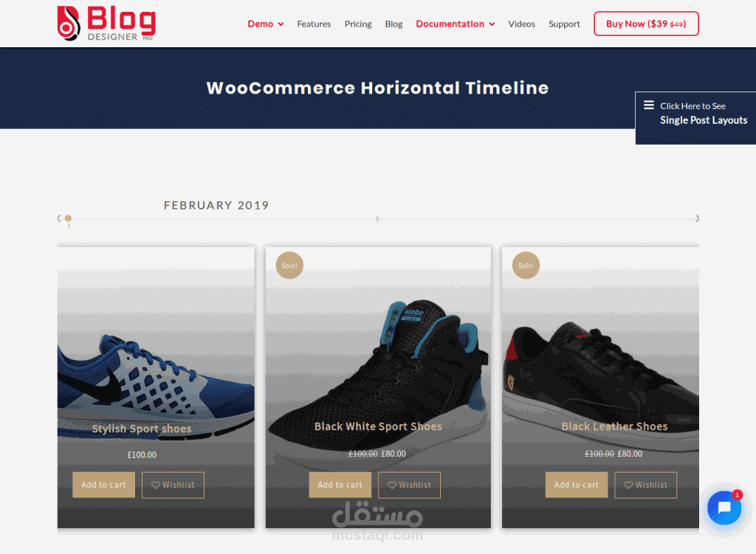Image resolution: width=756 pixels, height=554 pixels.
Task: Click Sale badge on Black Leather Shoes
Action: 526,266
